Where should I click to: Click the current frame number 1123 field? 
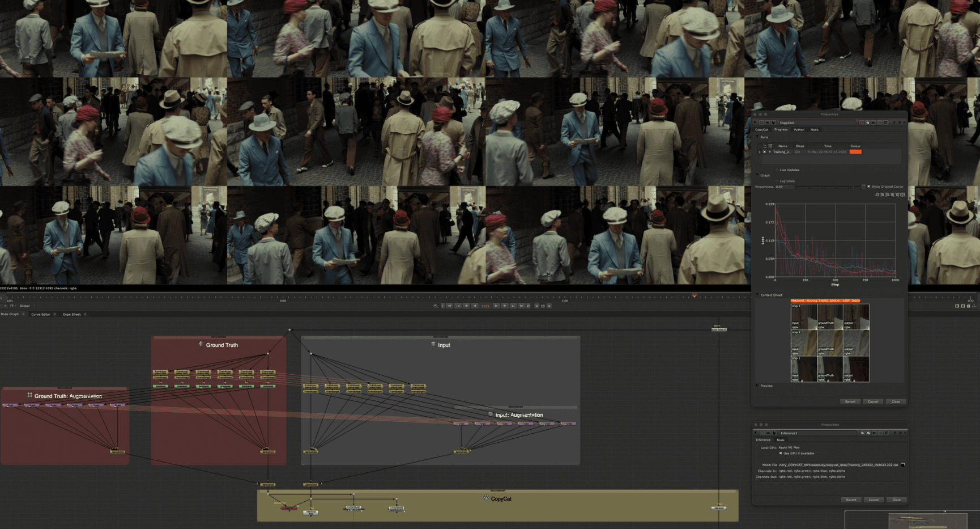point(485,306)
